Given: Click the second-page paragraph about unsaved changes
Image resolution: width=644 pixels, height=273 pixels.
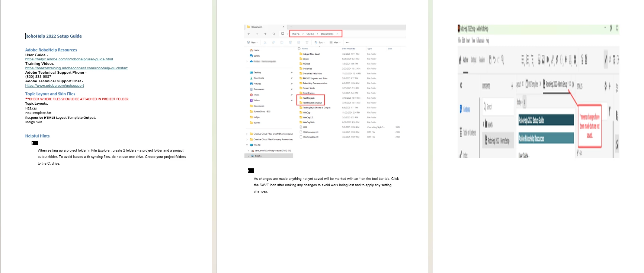Looking at the screenshot, I should (x=326, y=185).
